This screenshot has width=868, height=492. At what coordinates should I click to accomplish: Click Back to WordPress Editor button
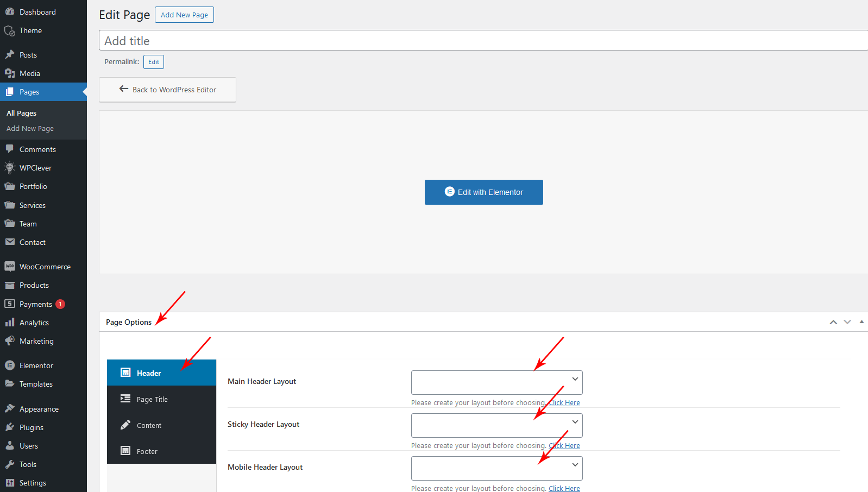tap(167, 90)
